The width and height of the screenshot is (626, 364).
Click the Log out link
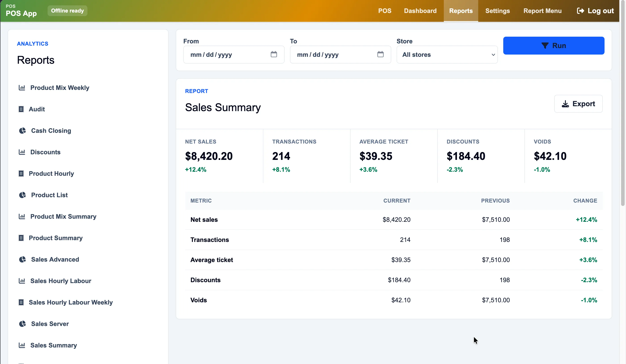click(x=595, y=11)
